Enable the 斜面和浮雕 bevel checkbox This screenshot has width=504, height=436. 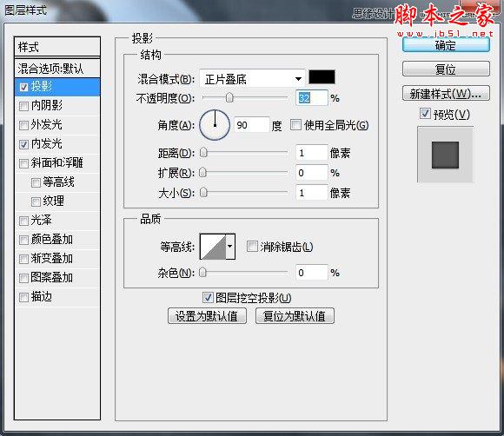click(23, 163)
